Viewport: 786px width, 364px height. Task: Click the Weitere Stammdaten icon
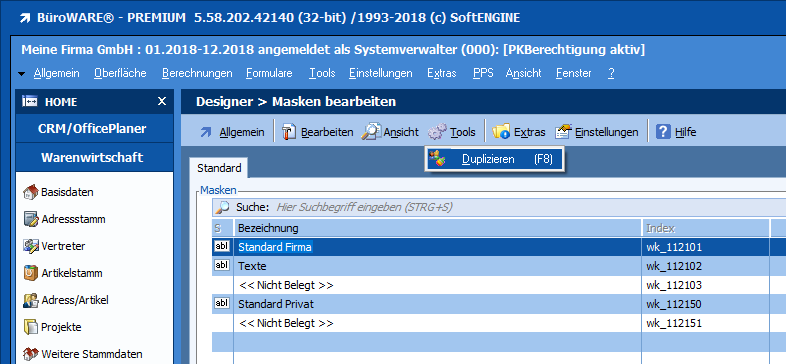[x=31, y=354]
